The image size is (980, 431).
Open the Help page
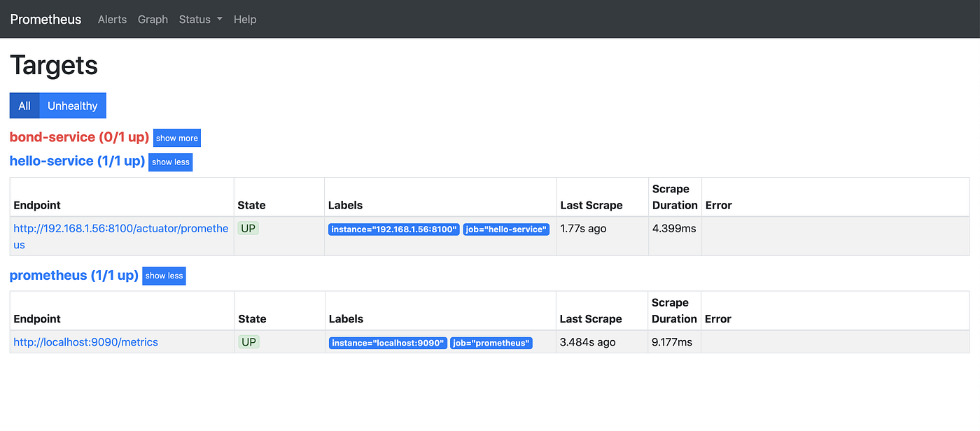(x=245, y=20)
